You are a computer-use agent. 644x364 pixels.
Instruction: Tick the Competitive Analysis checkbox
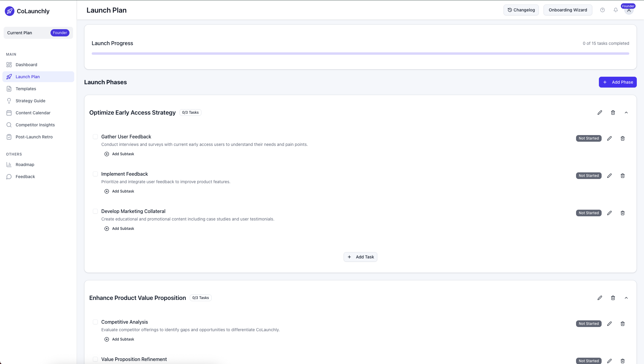[95, 322]
